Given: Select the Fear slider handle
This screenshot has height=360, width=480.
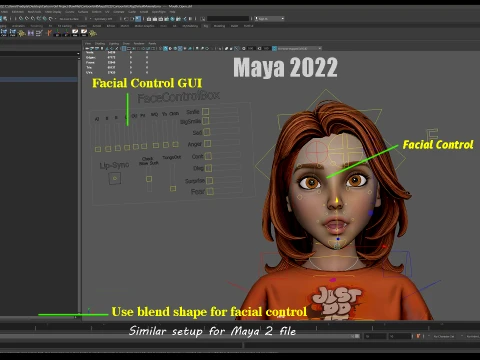Looking at the screenshot, I should (210, 192).
